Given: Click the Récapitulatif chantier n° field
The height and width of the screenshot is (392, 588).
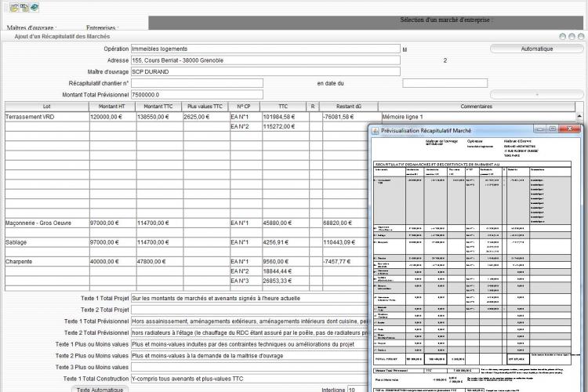Looking at the screenshot, I should pyautogui.click(x=197, y=83).
